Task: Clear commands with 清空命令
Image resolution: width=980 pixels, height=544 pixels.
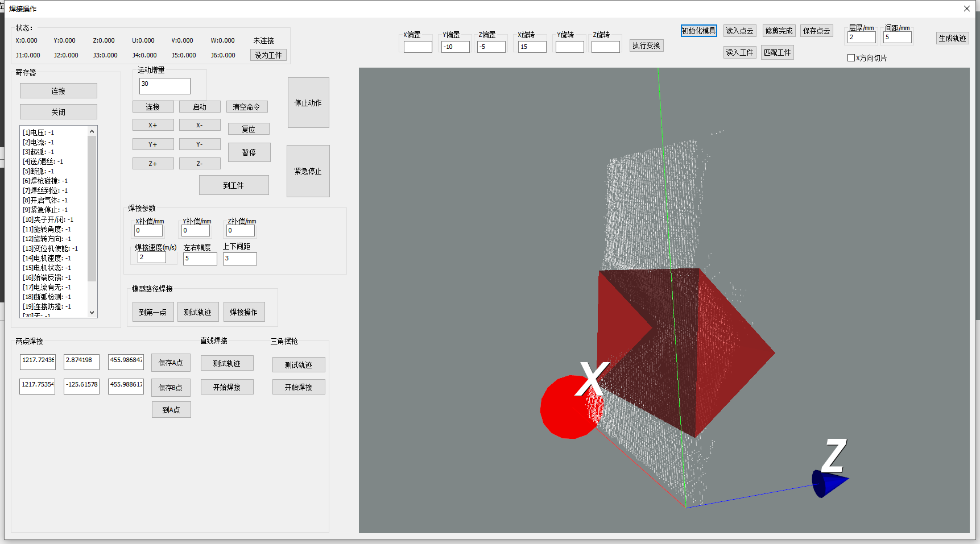Action: click(247, 107)
